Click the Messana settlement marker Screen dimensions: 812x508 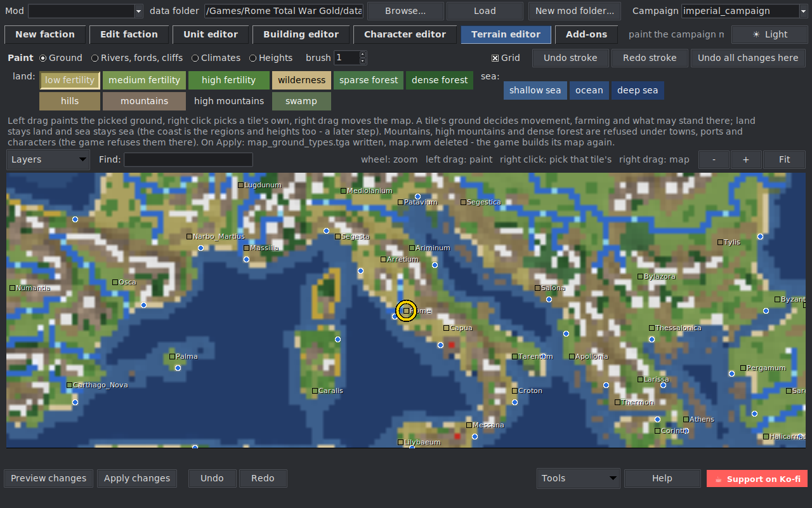coord(469,425)
